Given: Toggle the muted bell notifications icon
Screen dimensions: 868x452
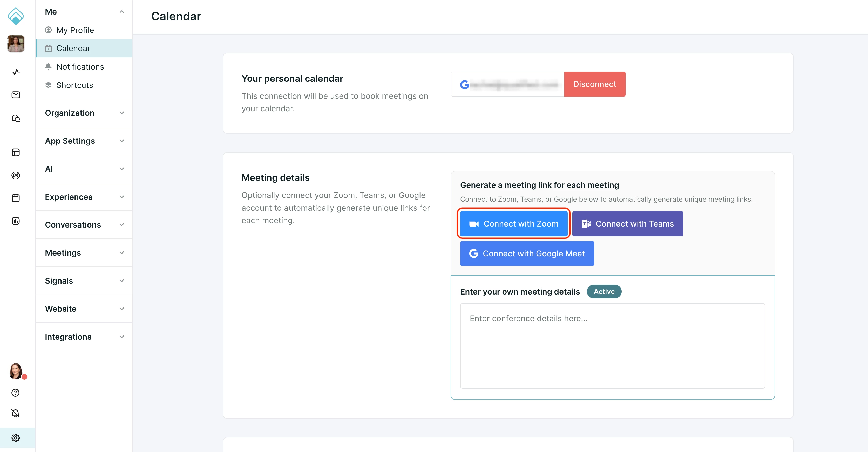Looking at the screenshot, I should click(16, 413).
